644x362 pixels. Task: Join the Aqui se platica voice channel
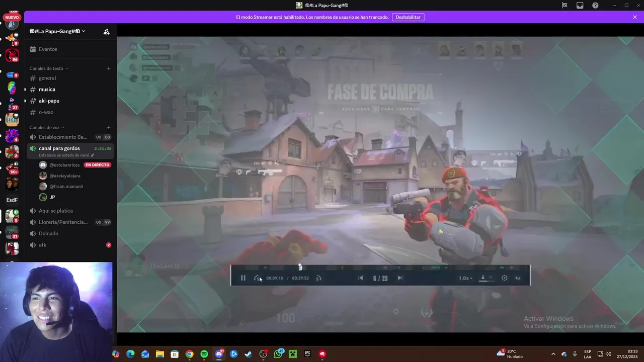[x=70, y=211]
